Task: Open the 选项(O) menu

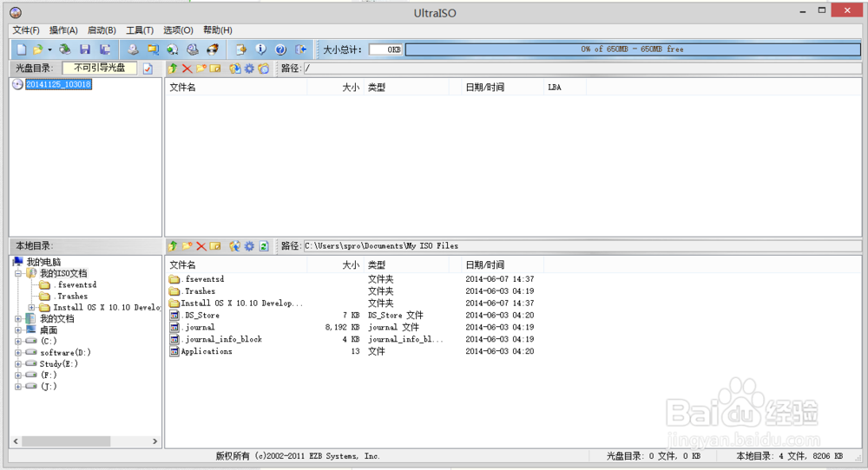Action: coord(178,30)
